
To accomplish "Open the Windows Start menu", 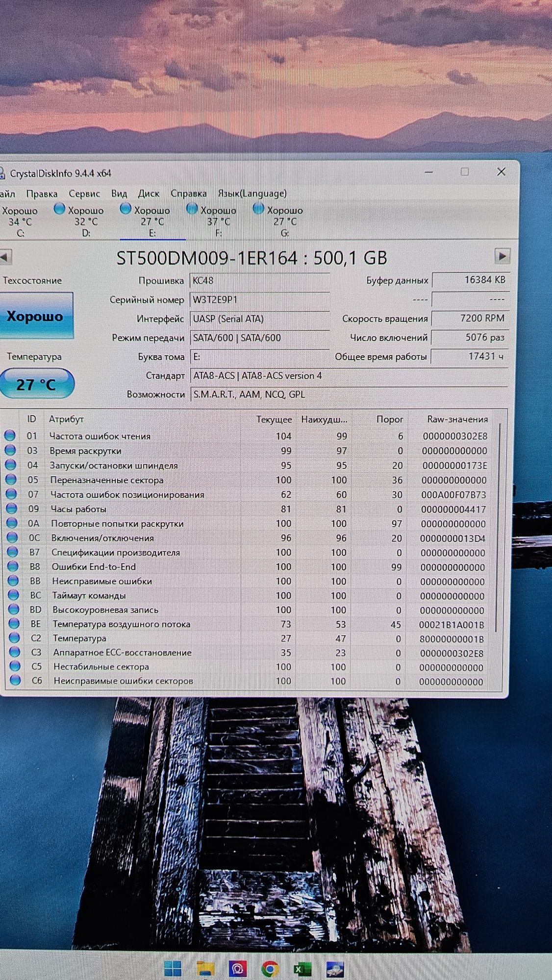I will [173, 968].
